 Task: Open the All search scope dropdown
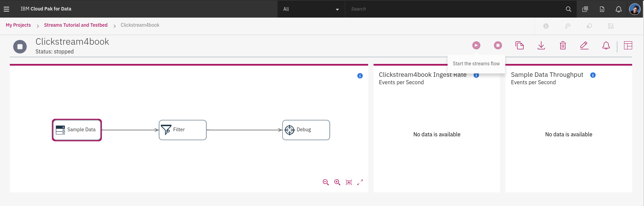pos(311,9)
